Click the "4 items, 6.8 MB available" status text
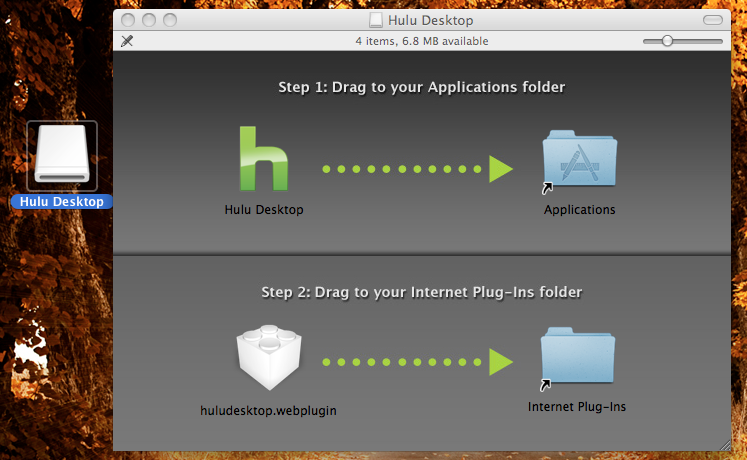This screenshot has width=747, height=460. [x=422, y=41]
